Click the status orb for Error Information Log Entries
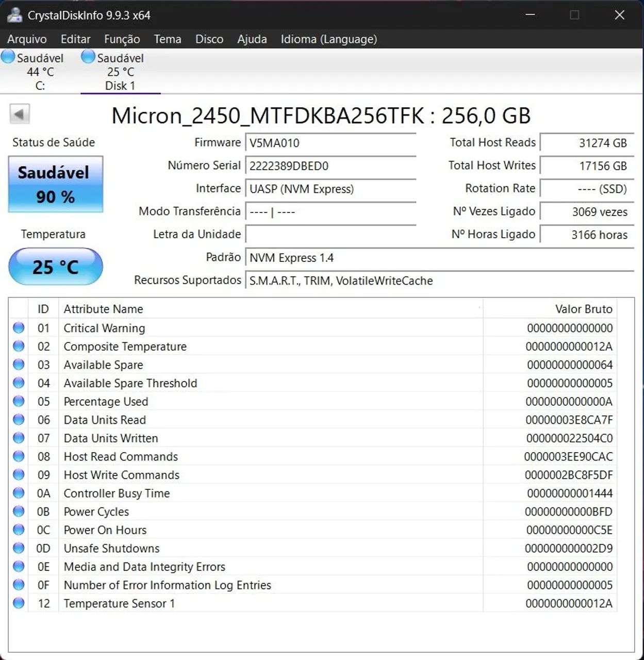Viewport: 644px width, 660px height. click(19, 585)
